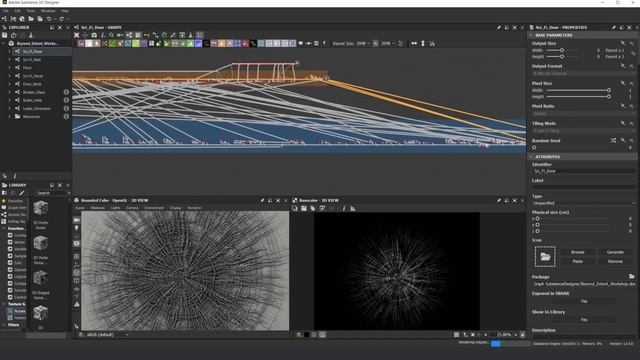Open the Edit menu
This screenshot has height=360, width=640.
click(18, 11)
